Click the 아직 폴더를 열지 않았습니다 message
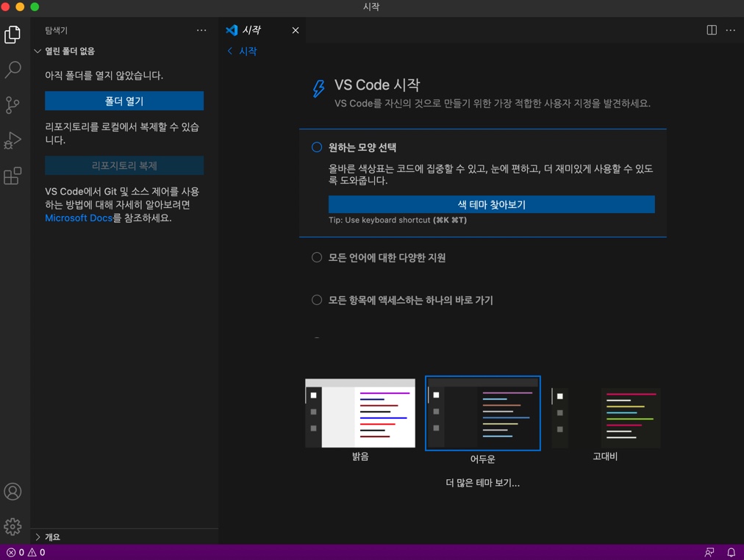This screenshot has width=744, height=560. coord(104,76)
